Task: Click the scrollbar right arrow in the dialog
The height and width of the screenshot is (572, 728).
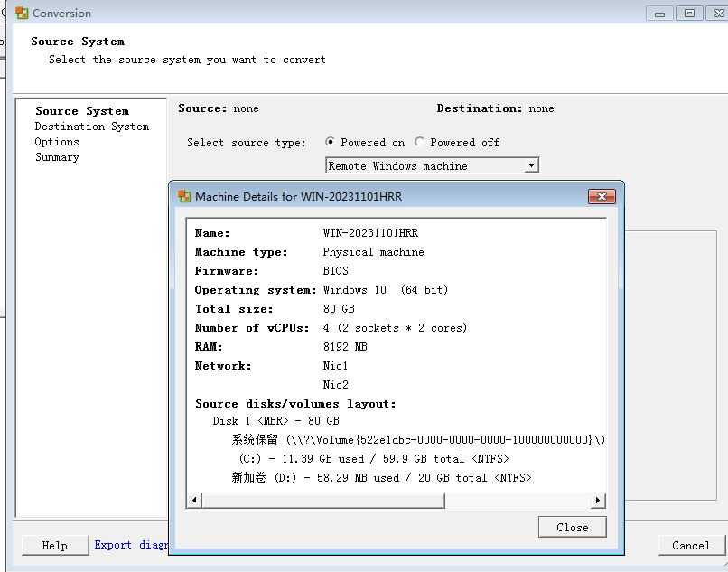Action: click(596, 500)
